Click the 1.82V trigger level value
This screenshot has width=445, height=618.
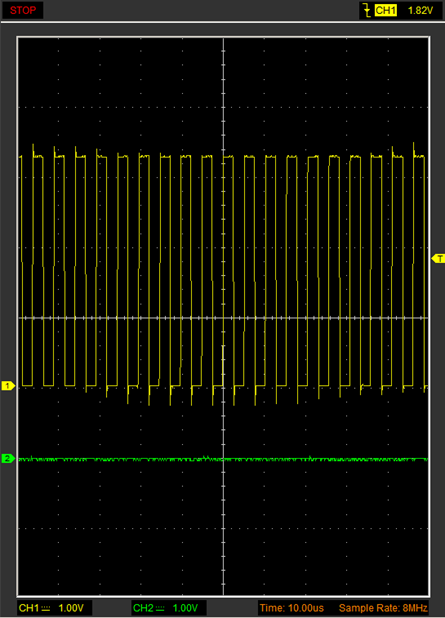pyautogui.click(x=420, y=11)
